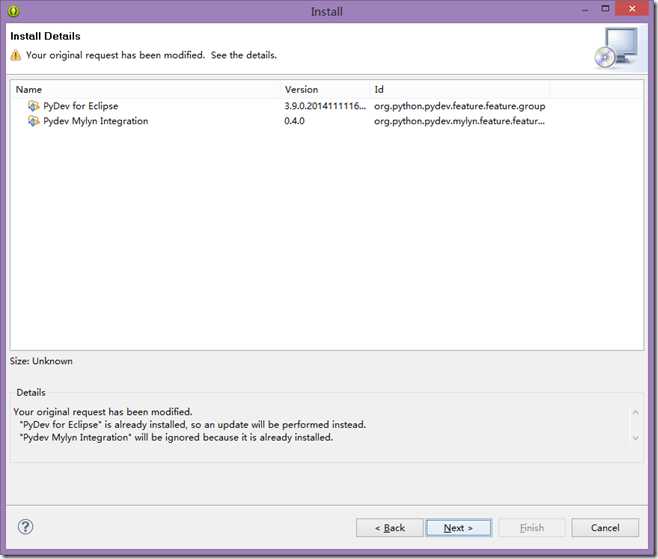The width and height of the screenshot is (658, 559).
Task: Click 'Your original request has been modified.' details line
Action: [x=103, y=412]
